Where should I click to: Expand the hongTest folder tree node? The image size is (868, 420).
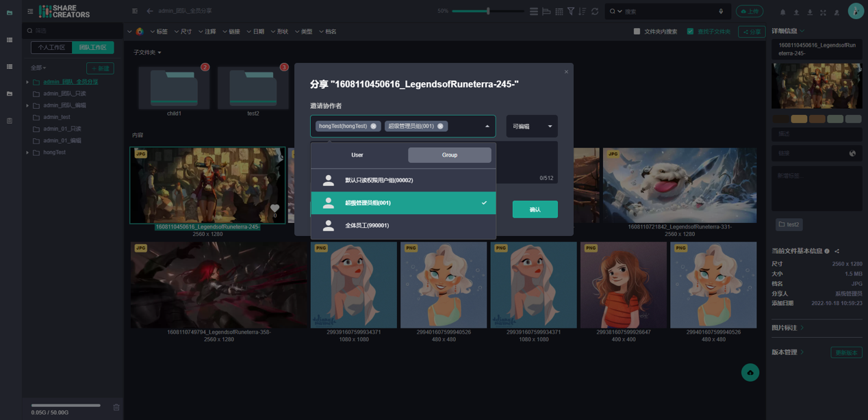[27, 153]
